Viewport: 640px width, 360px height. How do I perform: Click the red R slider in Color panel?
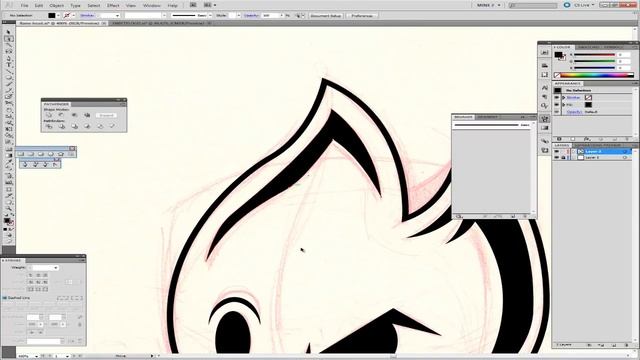pyautogui.click(x=595, y=54)
